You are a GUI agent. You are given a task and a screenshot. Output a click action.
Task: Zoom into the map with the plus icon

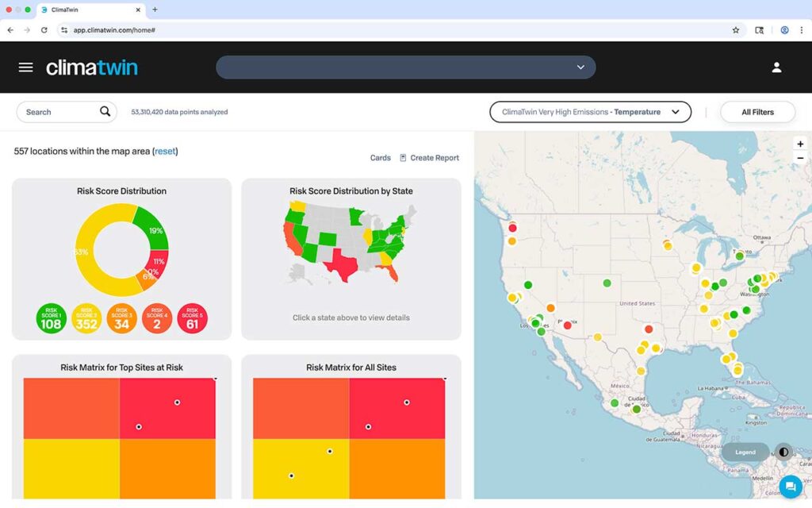pos(800,144)
